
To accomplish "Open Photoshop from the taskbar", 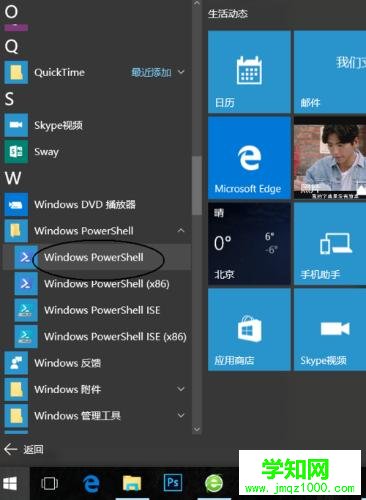I will point(173,483).
